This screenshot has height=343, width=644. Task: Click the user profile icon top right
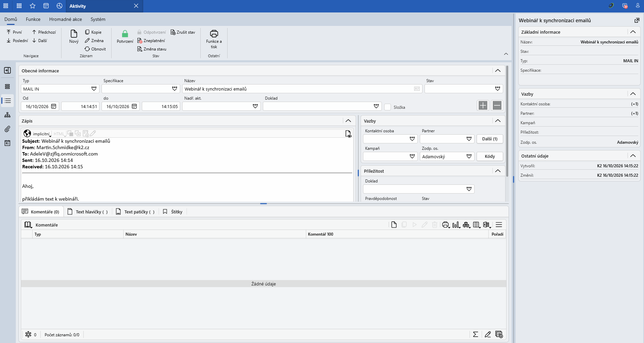[637, 6]
